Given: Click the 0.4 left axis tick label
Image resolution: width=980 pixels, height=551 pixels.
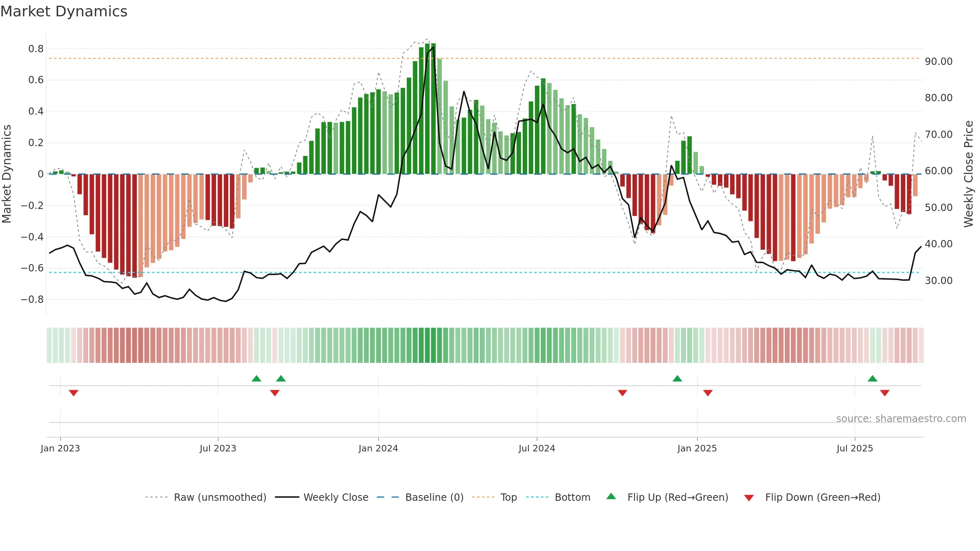Looking at the screenshot, I should 36,111.
